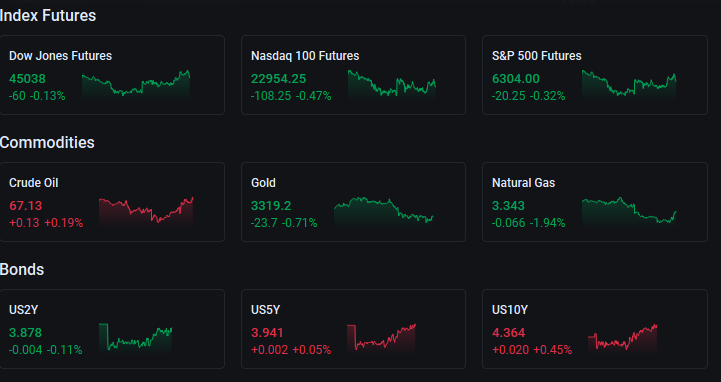Select the US5Y bond title
Viewport: 721px width, 382px height.
(265, 310)
